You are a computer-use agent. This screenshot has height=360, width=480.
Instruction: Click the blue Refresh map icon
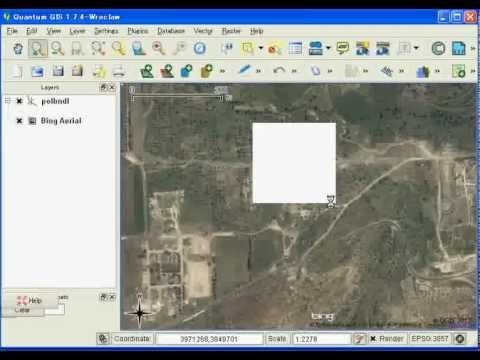[x=200, y=49]
